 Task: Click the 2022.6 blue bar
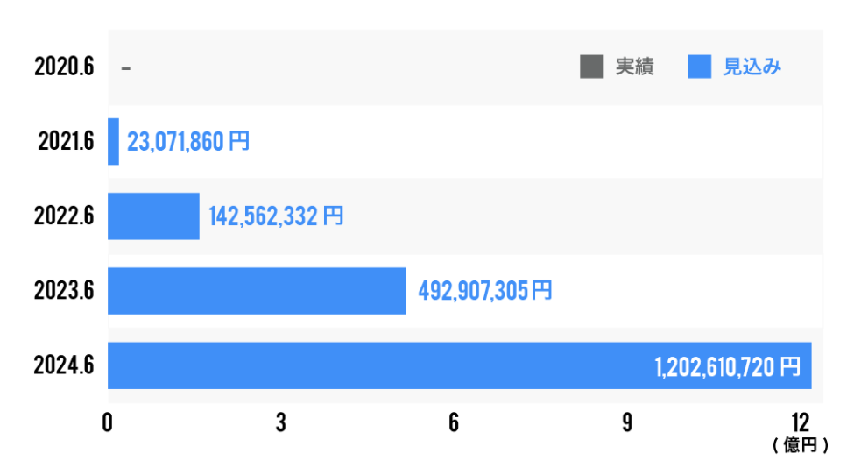click(x=153, y=216)
